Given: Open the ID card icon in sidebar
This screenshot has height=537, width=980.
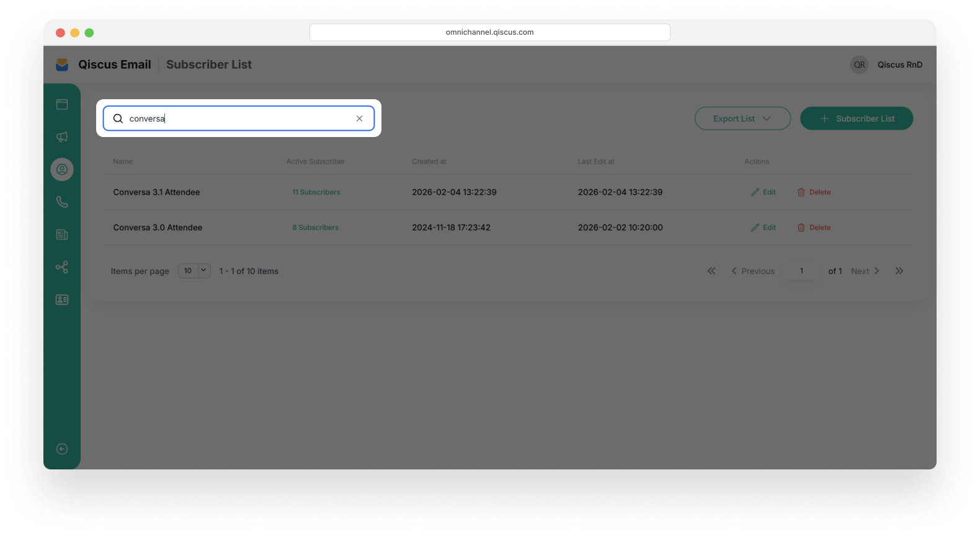Looking at the screenshot, I should 62,300.
